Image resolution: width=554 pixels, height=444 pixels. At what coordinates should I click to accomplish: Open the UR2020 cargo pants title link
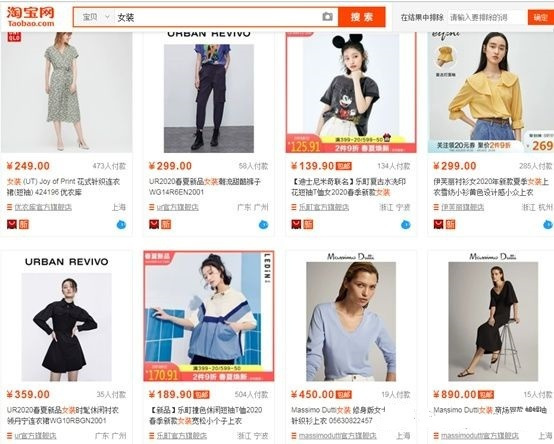pyautogui.click(x=205, y=187)
